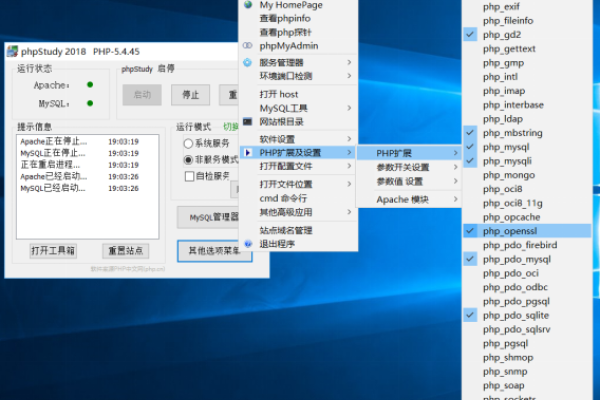Click the phpStudy 2018 title bar icon
The height and width of the screenshot is (400, 600).
tap(12, 51)
